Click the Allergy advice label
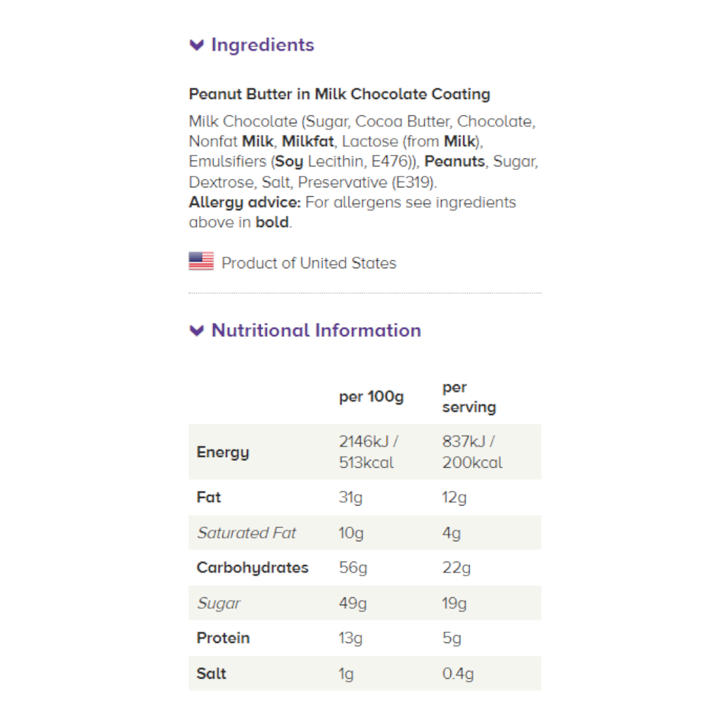 point(244,202)
